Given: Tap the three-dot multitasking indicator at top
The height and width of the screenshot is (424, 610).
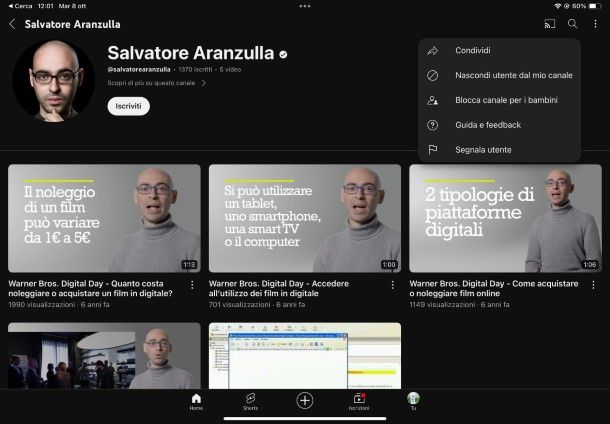Looking at the screenshot, I should (305, 6).
